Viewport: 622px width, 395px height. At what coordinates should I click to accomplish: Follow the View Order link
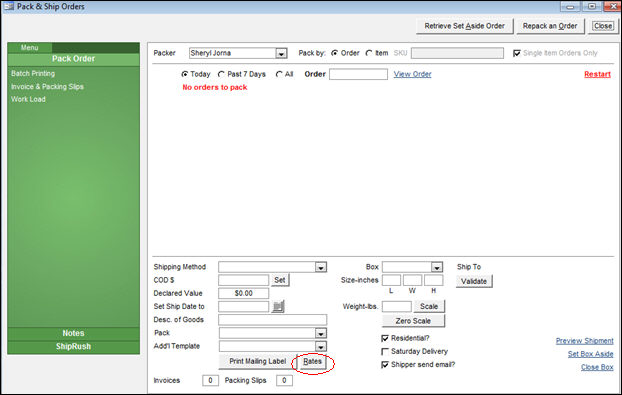(x=412, y=74)
